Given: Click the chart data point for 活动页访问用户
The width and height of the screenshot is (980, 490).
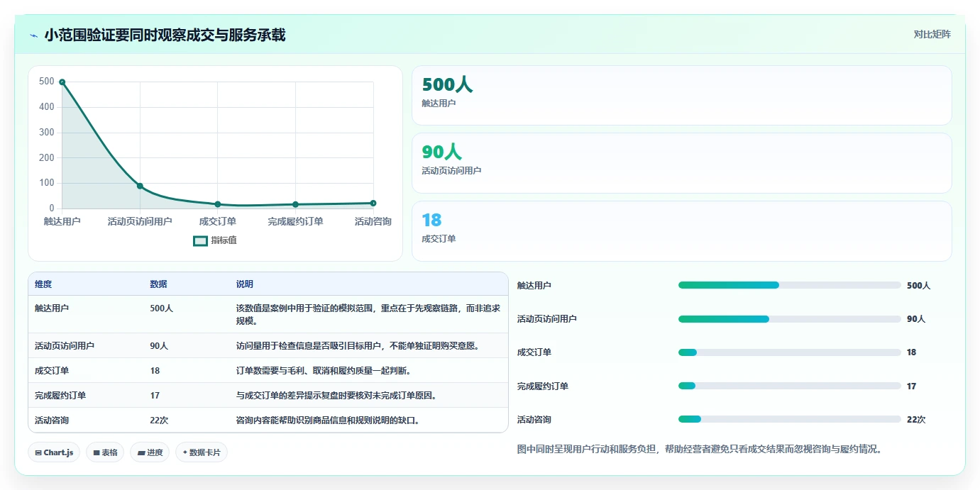Looking at the screenshot, I should (x=140, y=186).
